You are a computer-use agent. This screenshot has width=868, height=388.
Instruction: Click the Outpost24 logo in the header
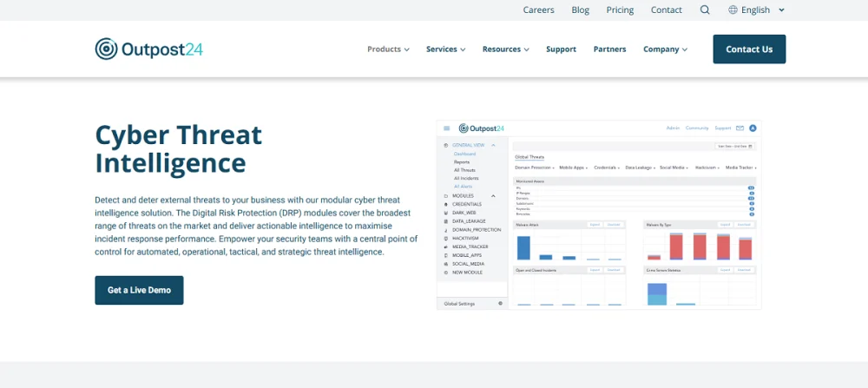coord(148,49)
